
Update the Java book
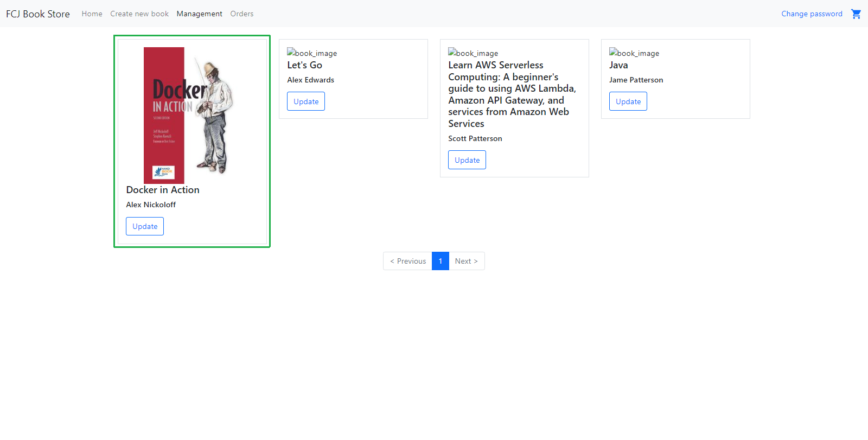pyautogui.click(x=628, y=101)
